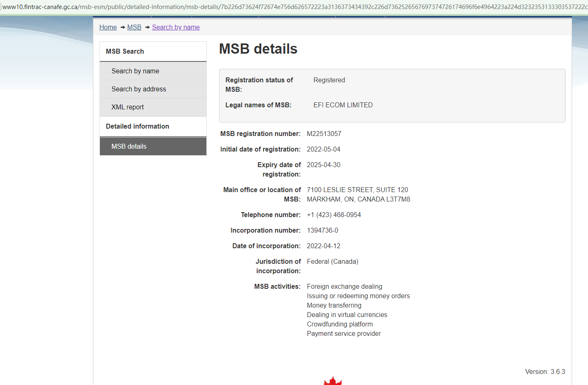The width and height of the screenshot is (588, 385).
Task: Select jurisdiction value Federal (Canada)
Action: [332, 261]
